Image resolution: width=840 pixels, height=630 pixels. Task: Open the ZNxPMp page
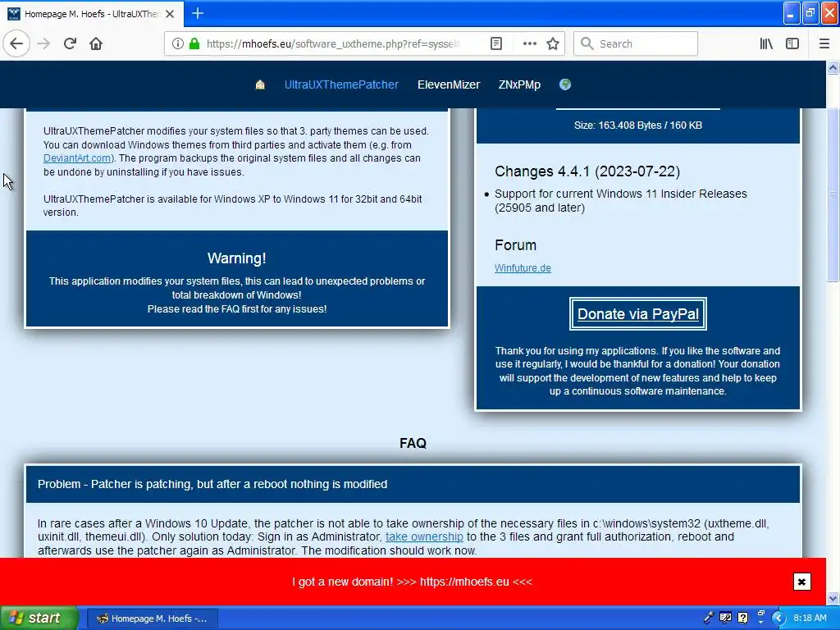[519, 84]
